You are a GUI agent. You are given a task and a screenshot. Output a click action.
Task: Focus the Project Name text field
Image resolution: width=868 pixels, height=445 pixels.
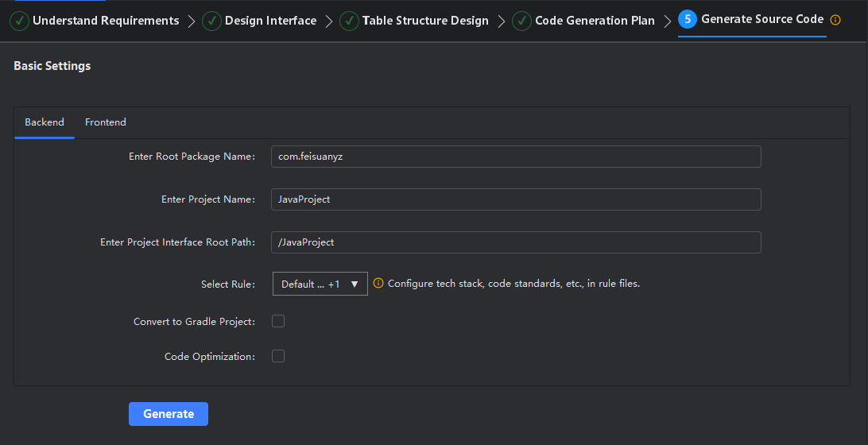coord(515,199)
